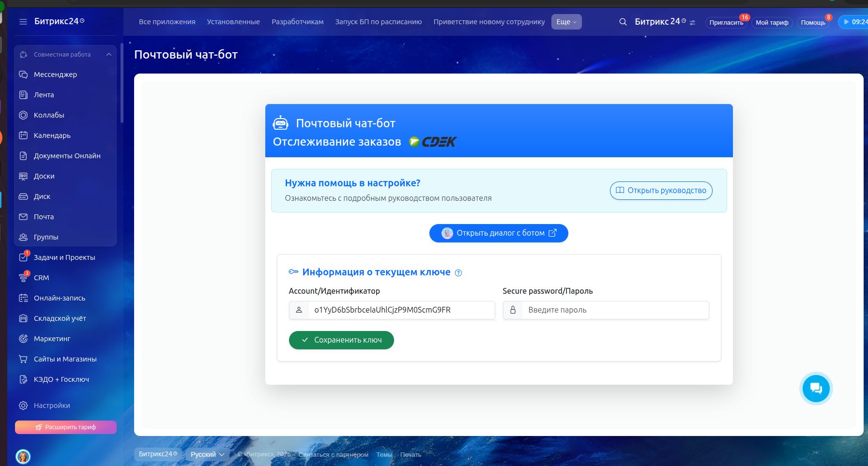
Task: Open Приветствие новому сотруднику tab
Action: coord(489,22)
